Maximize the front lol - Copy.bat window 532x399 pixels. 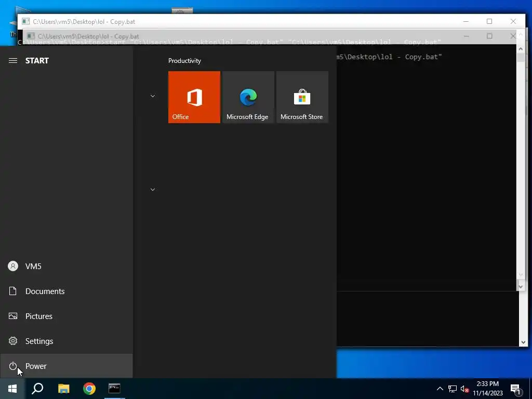[x=489, y=21]
